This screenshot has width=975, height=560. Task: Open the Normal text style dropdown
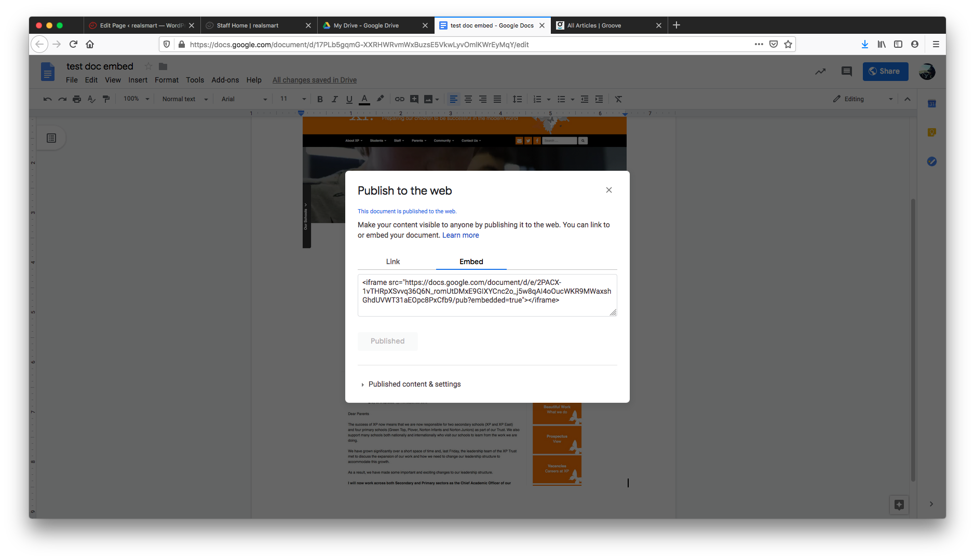pyautogui.click(x=185, y=99)
